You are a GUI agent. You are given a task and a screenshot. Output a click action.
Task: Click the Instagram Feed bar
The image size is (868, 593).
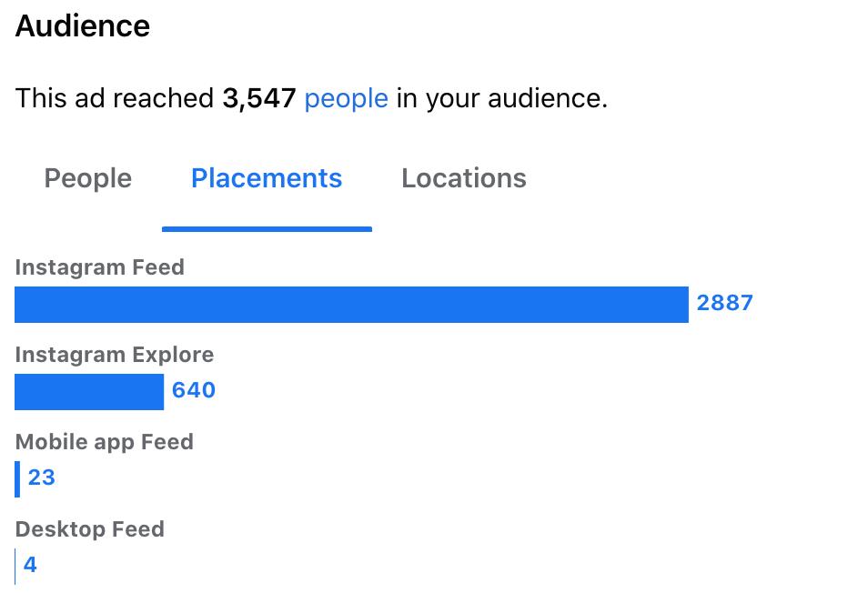click(x=351, y=305)
